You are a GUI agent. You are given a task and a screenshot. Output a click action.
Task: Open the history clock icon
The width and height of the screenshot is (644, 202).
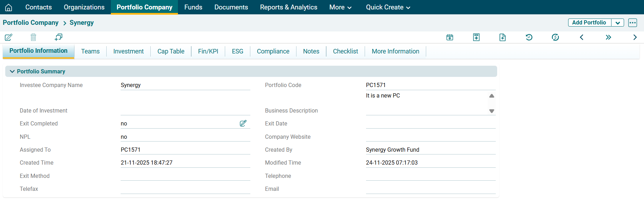(529, 37)
